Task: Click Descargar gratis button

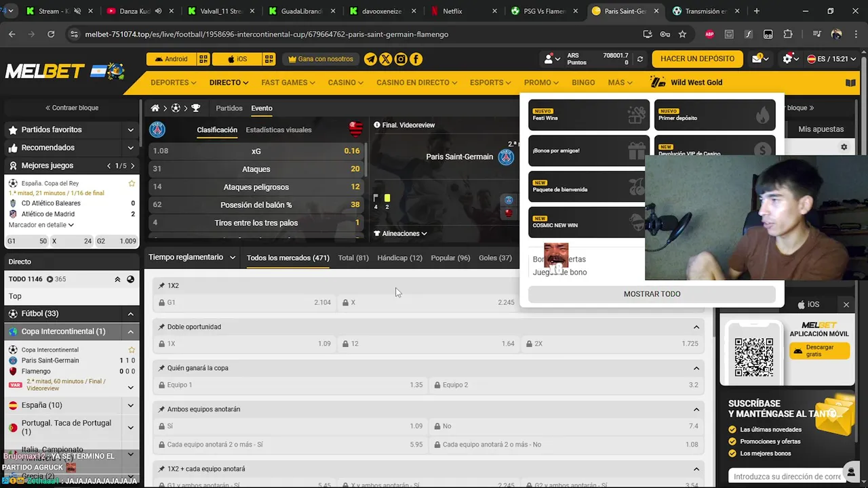Action: pyautogui.click(x=819, y=351)
